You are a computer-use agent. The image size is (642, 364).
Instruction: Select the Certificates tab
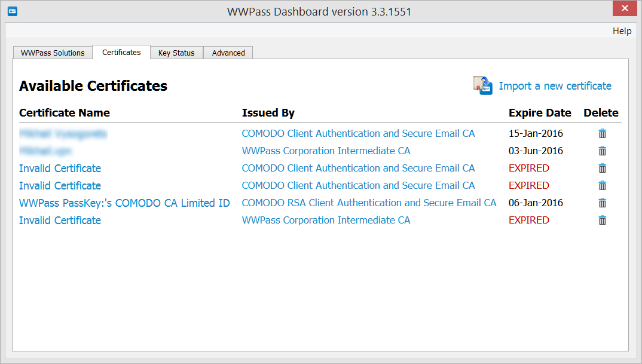(x=121, y=53)
